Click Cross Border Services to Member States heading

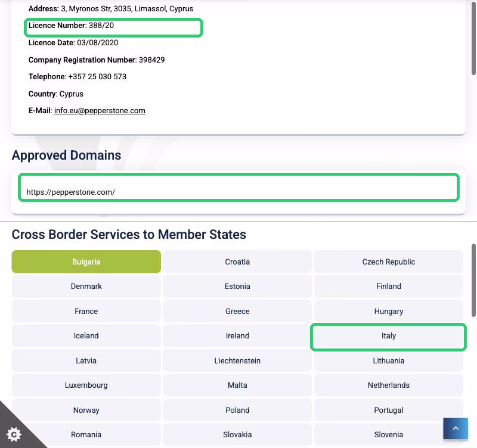coord(129,235)
